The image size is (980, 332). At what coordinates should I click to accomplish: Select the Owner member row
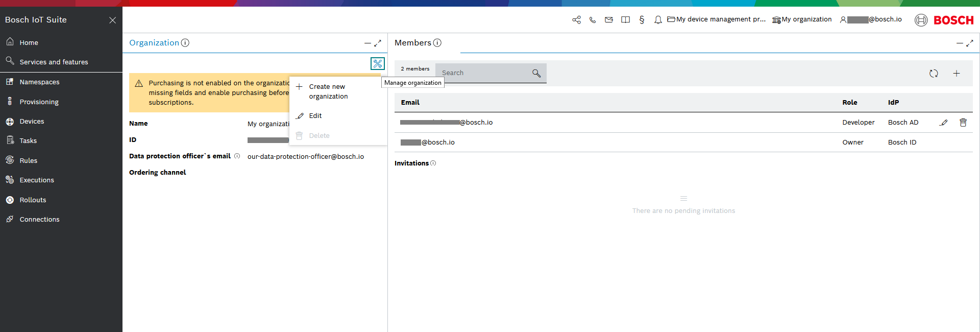click(x=683, y=143)
